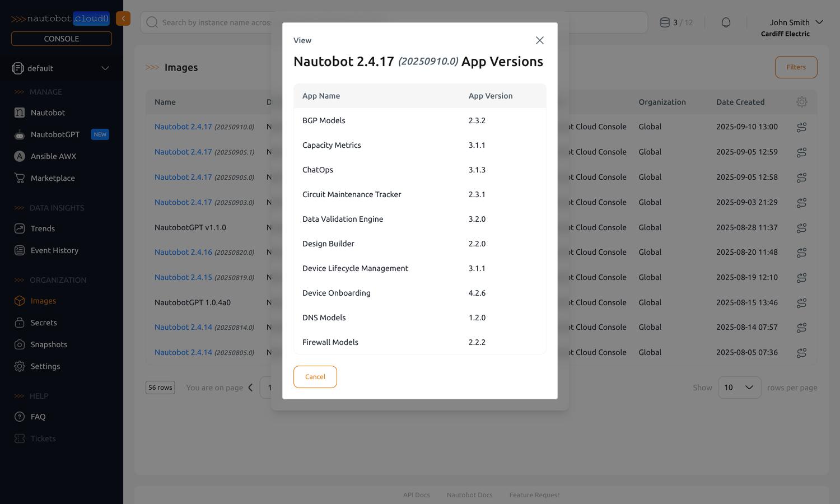
Task: Open Event History in the sidebar
Action: click(54, 250)
